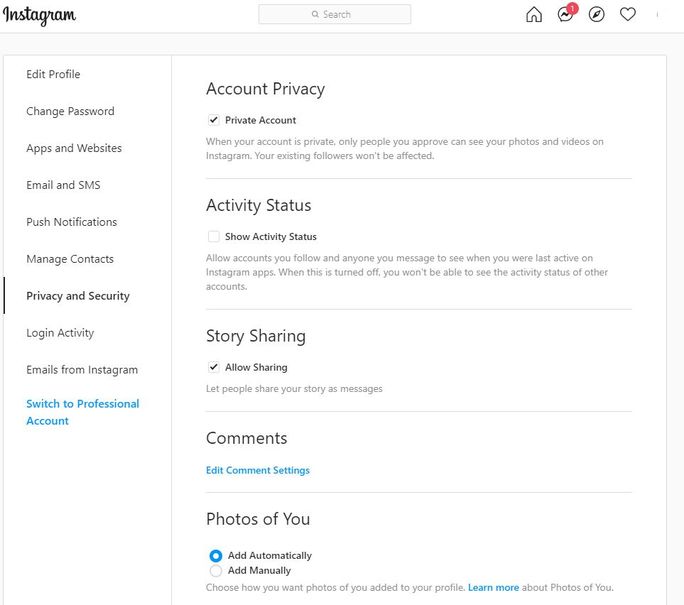Open Push Notifications settings
684x605 pixels.
coord(72,222)
